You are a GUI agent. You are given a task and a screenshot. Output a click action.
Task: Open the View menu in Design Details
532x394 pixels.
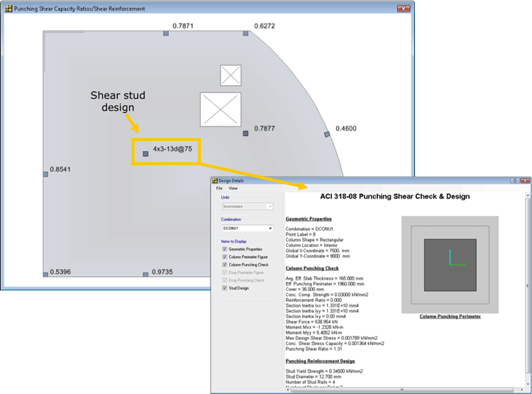click(x=233, y=188)
